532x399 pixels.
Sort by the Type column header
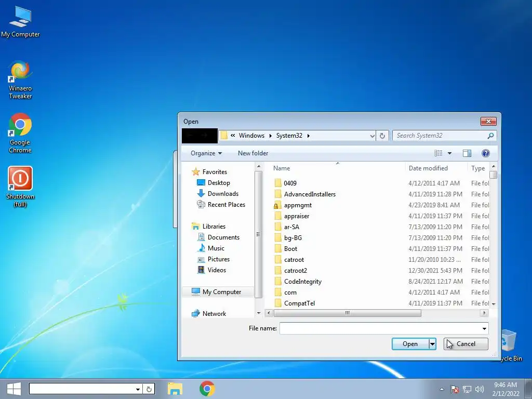click(478, 168)
